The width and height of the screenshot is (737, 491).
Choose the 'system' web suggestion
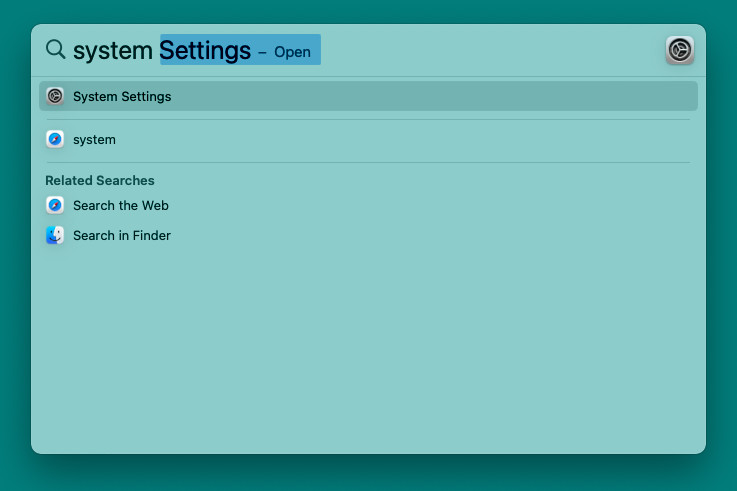368,140
